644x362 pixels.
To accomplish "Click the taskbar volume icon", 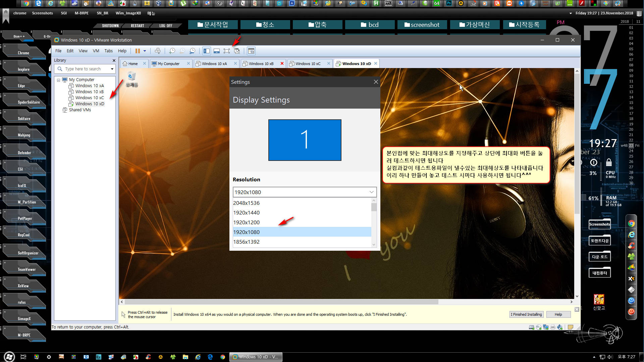I will (x=610, y=357).
